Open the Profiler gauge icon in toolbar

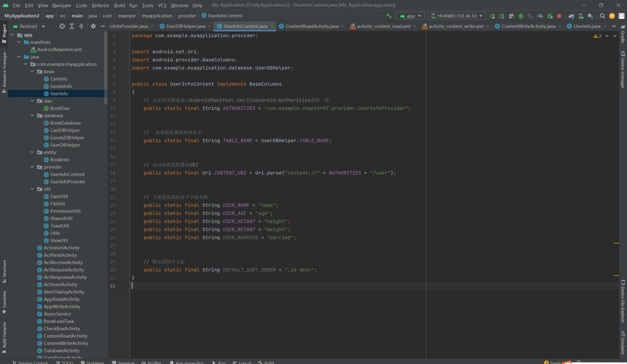(x=540, y=16)
